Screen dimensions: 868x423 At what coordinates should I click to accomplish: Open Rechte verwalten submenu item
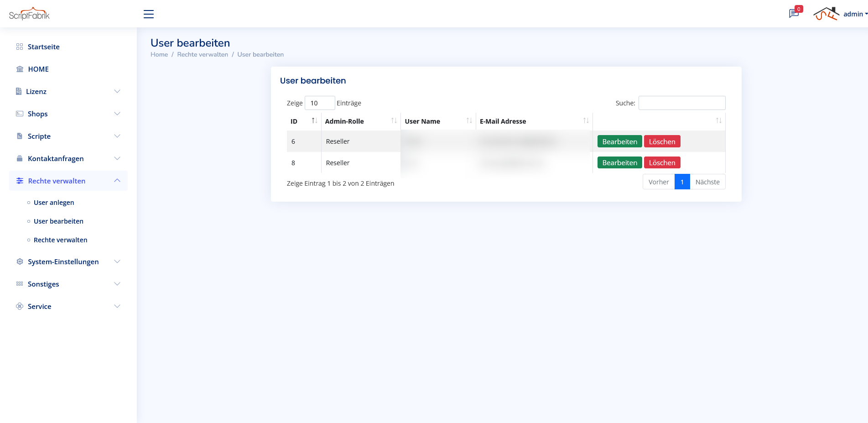pos(61,240)
